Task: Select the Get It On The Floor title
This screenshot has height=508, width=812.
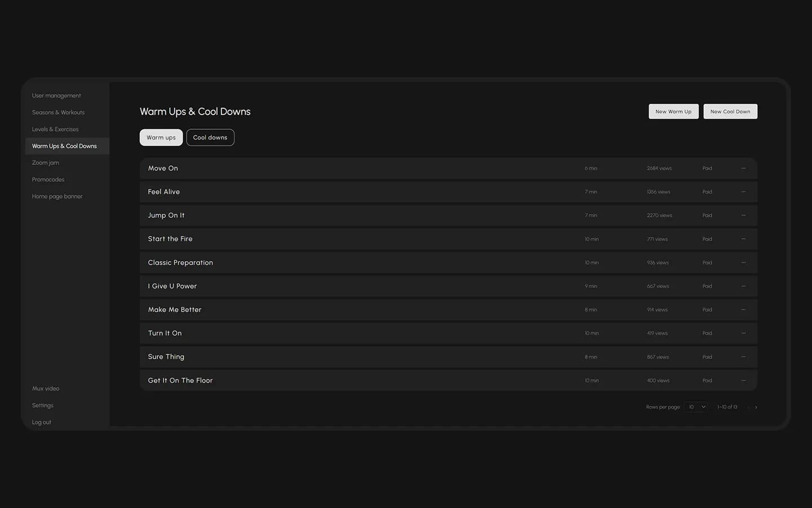Action: point(180,380)
